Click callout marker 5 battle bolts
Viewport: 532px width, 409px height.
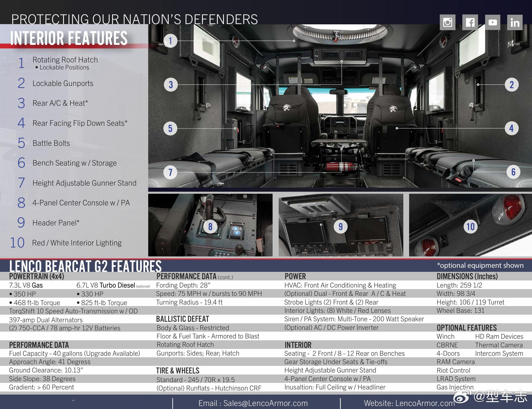(170, 128)
